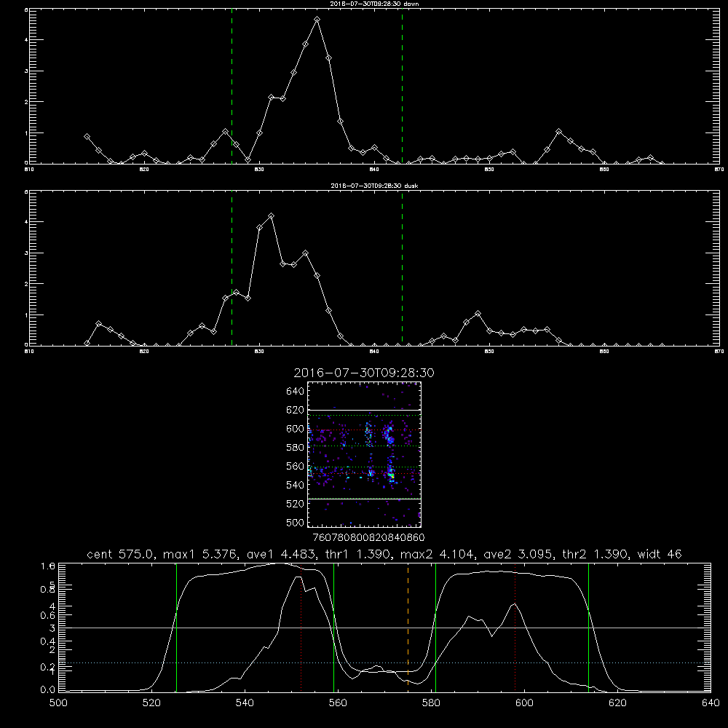Click the right green dashed line in the dawn plot
Image resolution: width=728 pixels, height=728 pixels.
(402, 88)
